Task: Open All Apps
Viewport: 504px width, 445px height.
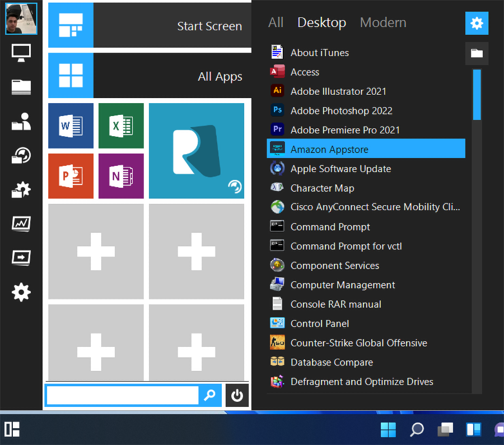Action: pos(149,76)
